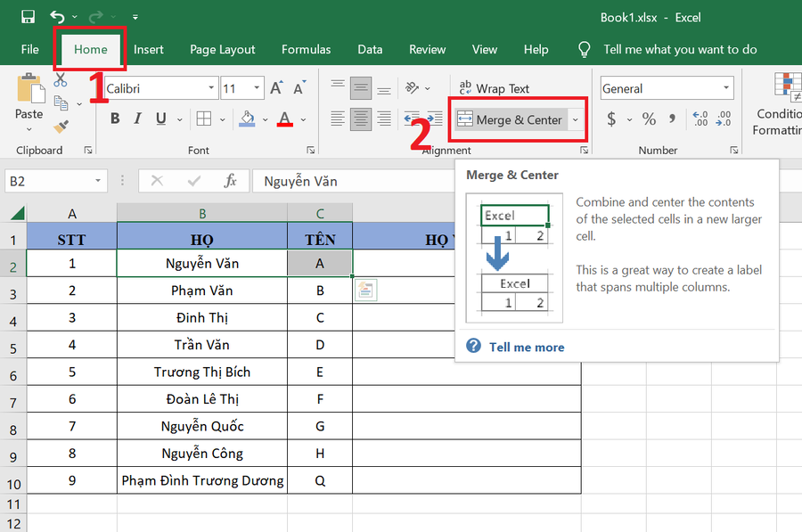Click the Save icon in the title bar
Screen dimensions: 802x532
[29, 17]
